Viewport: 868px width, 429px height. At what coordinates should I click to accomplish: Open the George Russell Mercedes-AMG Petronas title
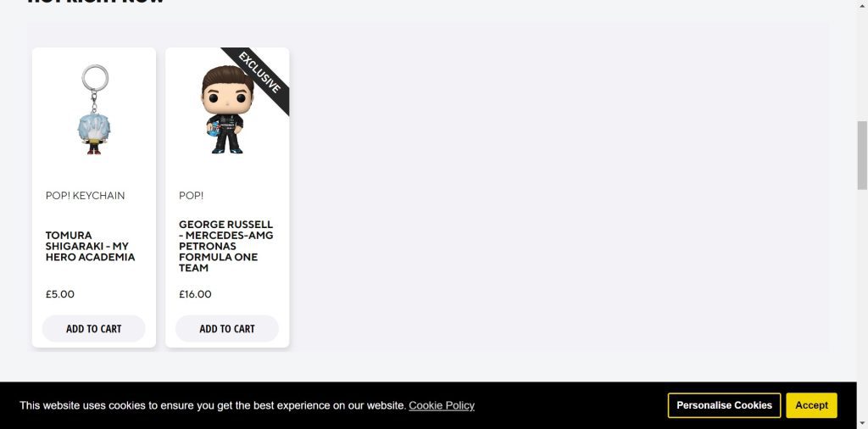point(225,247)
